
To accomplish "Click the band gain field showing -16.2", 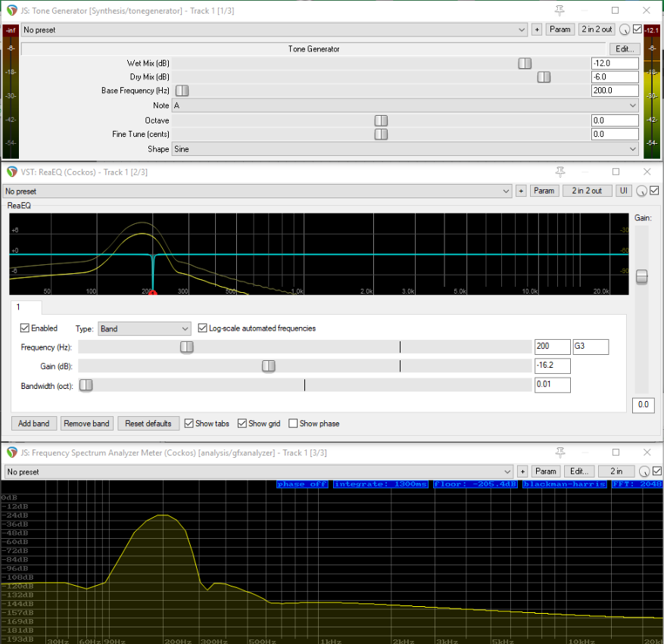I will tap(553, 366).
